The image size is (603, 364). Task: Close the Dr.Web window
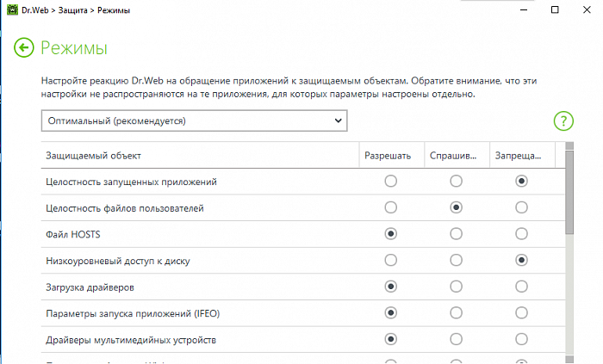[x=587, y=10]
